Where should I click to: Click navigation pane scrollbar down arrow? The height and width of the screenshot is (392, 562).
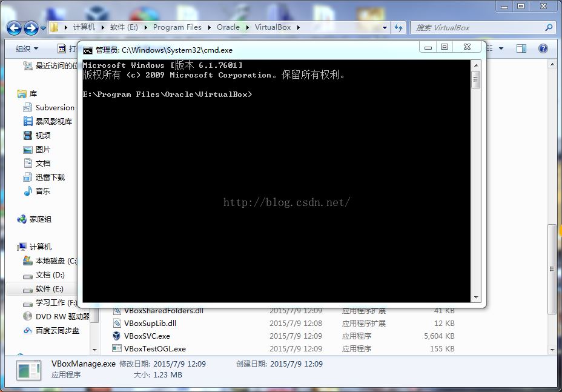tap(94, 350)
